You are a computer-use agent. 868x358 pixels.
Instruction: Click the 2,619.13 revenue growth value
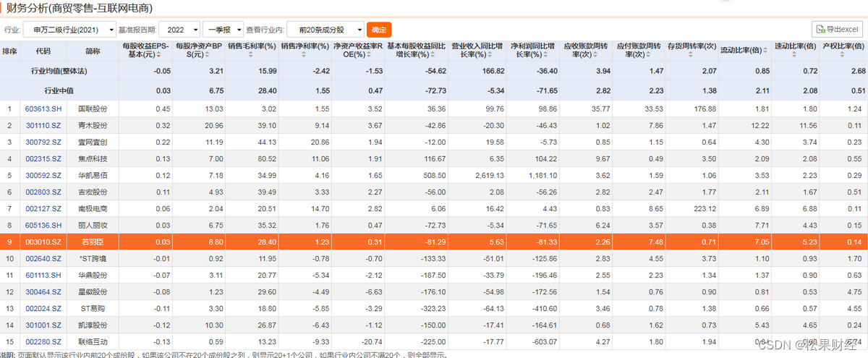click(490, 175)
